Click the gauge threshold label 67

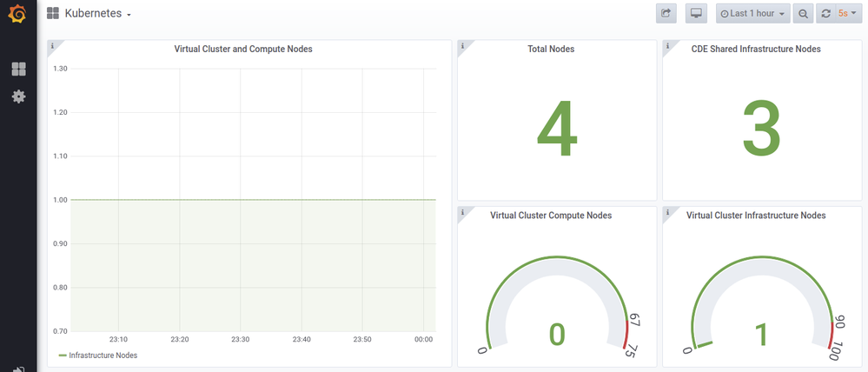click(634, 319)
